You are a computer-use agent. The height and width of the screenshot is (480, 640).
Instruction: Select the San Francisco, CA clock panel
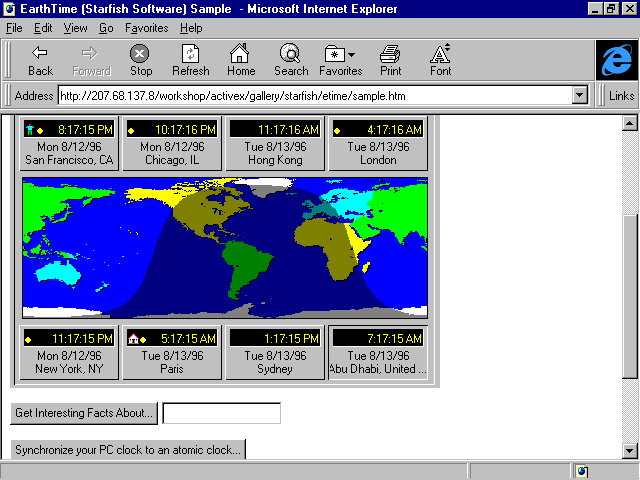[69, 144]
